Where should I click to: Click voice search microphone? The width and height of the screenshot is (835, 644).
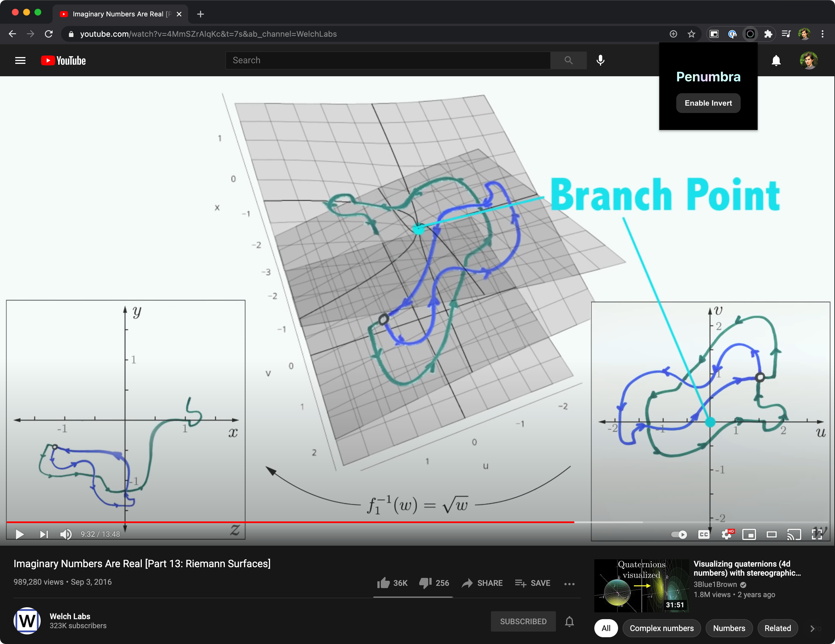(x=600, y=60)
